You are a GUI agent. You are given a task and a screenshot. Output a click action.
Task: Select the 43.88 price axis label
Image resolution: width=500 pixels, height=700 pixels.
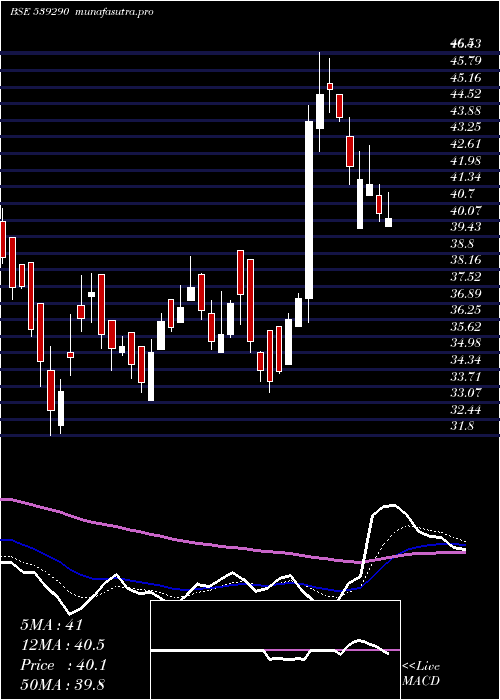pyautogui.click(x=466, y=110)
